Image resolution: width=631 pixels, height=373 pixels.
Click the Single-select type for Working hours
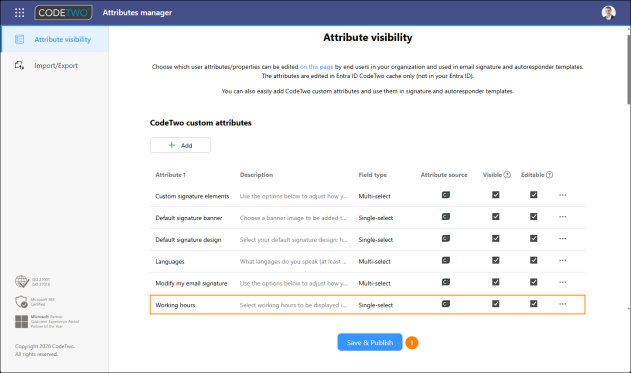click(375, 305)
